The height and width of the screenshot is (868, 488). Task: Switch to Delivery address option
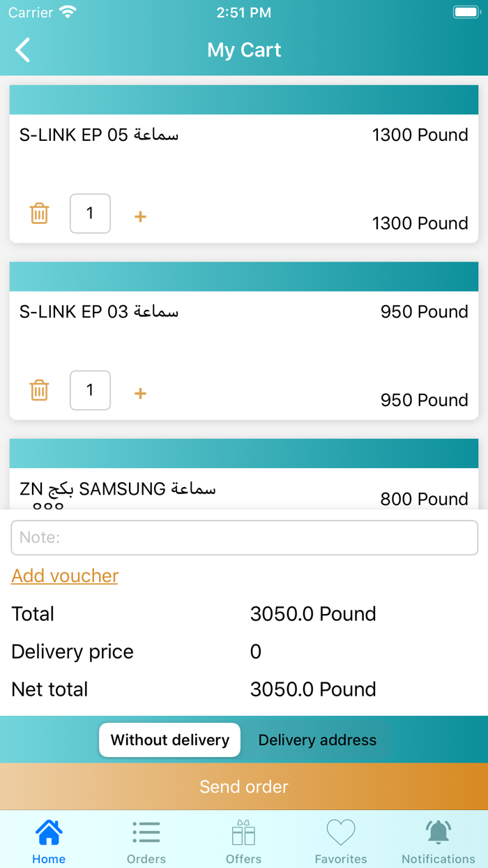[317, 740]
